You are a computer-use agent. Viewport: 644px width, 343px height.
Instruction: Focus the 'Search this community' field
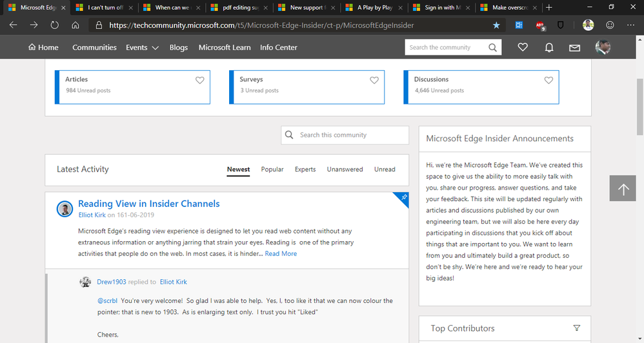coord(345,135)
